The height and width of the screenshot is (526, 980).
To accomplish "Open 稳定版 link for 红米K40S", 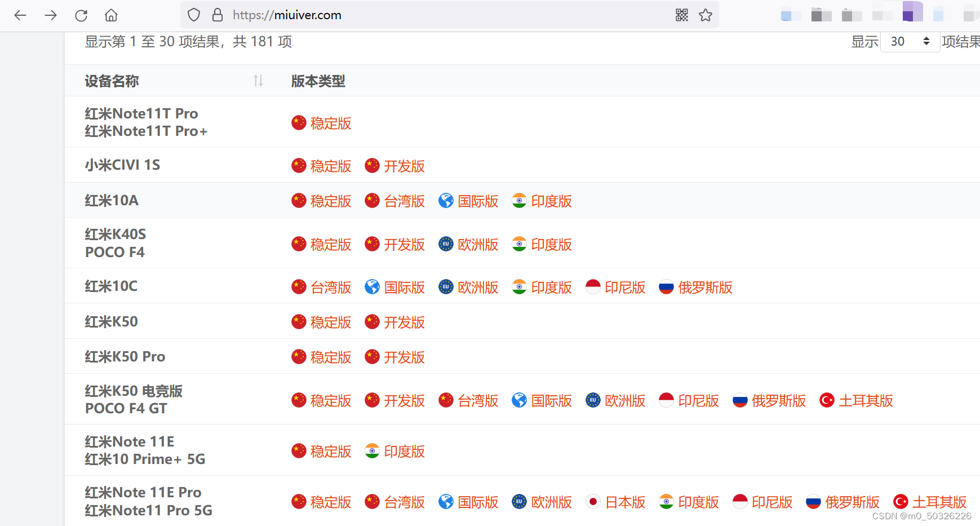I will 331,245.
